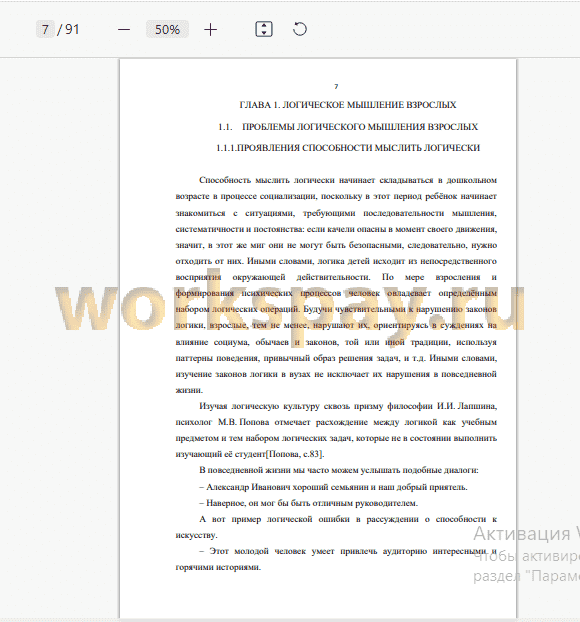Zoom in with the plus icon
Image resolution: width=580 pixels, height=622 pixels.
click(x=211, y=30)
